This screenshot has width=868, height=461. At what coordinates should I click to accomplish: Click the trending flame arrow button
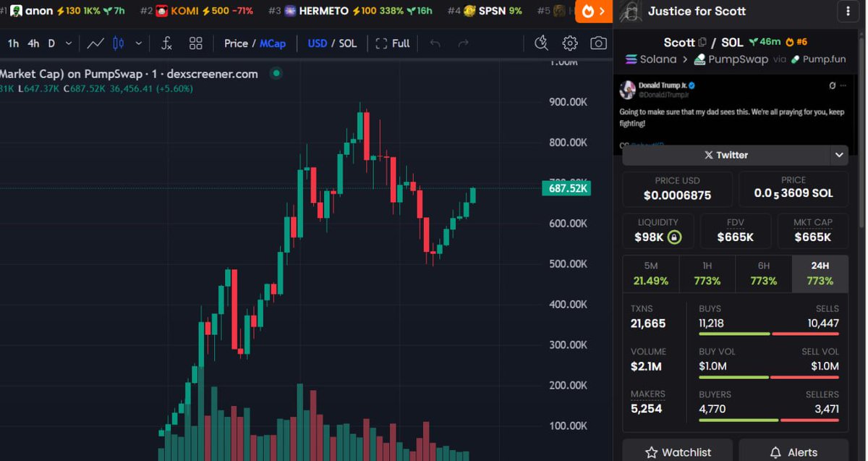[593, 12]
